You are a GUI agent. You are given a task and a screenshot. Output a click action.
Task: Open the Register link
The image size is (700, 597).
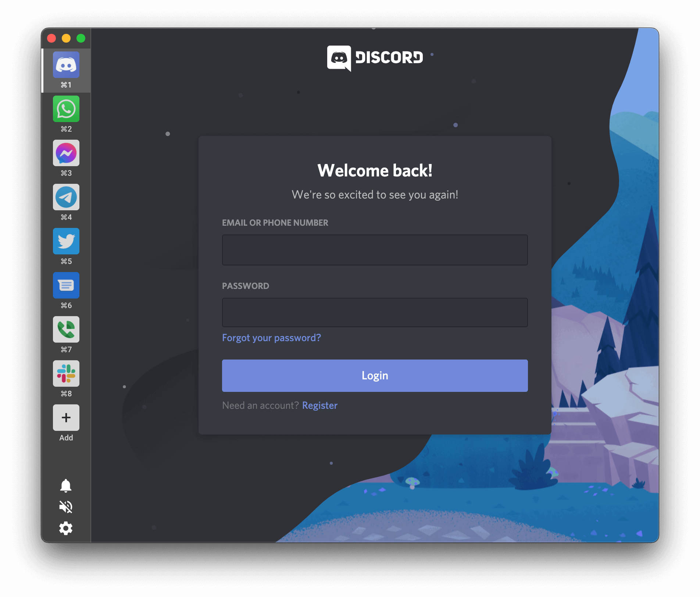320,405
